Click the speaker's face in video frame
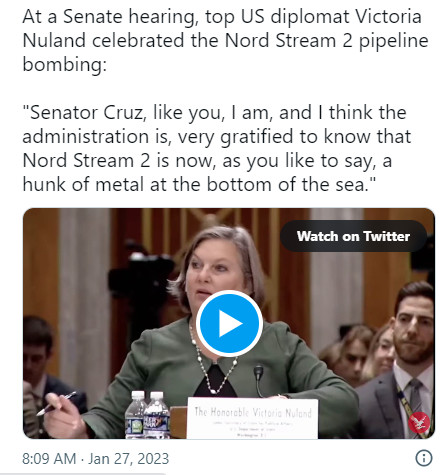 [x=213, y=273]
